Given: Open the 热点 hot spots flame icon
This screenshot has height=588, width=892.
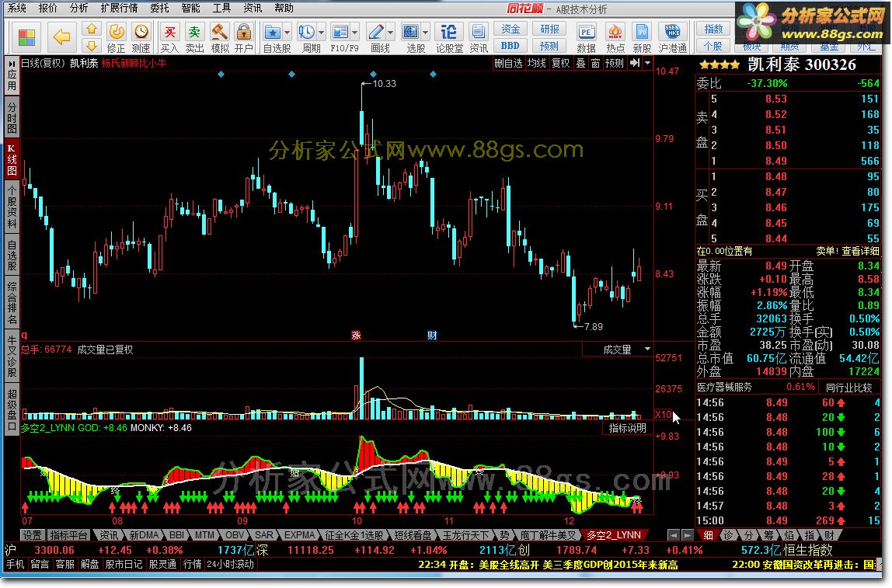Looking at the screenshot, I should coord(615,37).
